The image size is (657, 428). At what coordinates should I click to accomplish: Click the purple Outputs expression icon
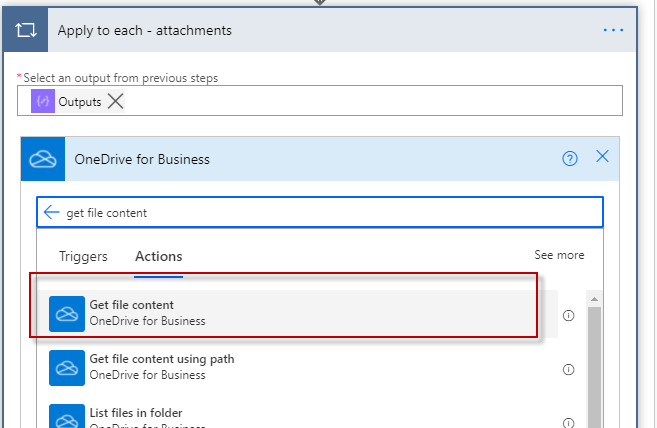click(43, 101)
